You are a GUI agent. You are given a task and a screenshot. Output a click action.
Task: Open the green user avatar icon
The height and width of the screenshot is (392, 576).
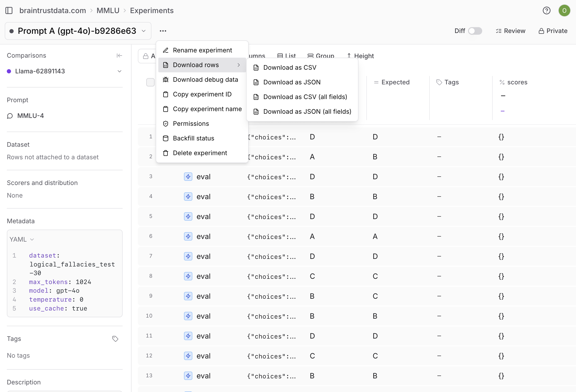pyautogui.click(x=564, y=10)
